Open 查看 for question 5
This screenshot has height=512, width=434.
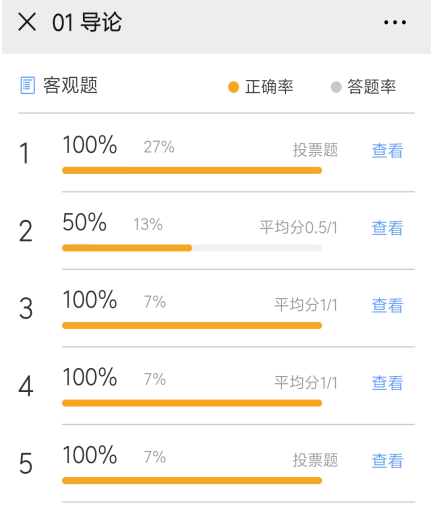tap(387, 461)
